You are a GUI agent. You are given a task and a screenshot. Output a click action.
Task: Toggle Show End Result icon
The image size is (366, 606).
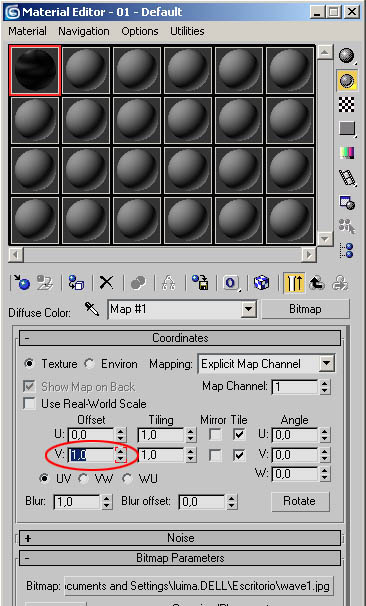(295, 283)
